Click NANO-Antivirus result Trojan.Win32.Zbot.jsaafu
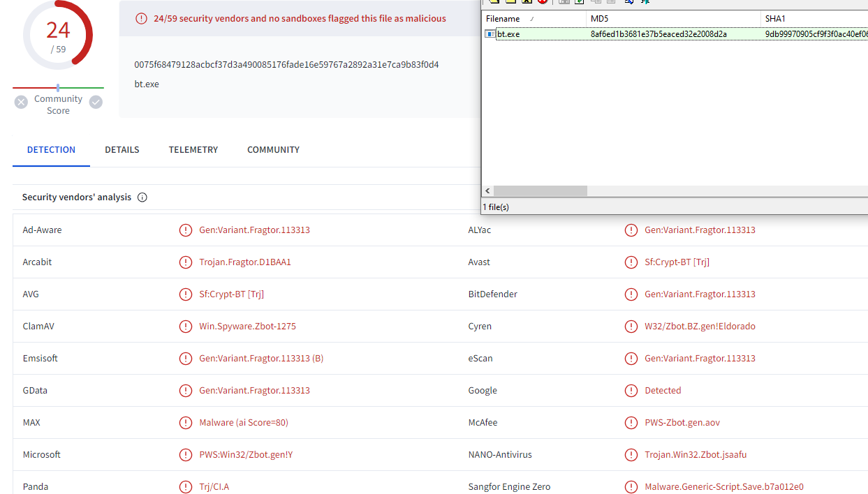This screenshot has width=868, height=494. coord(696,455)
